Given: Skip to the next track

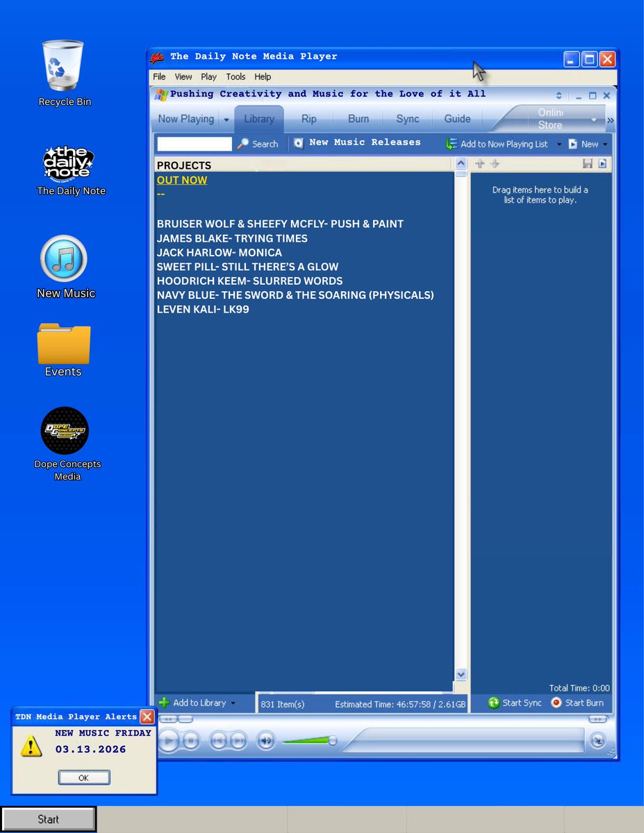Looking at the screenshot, I should 238,740.
